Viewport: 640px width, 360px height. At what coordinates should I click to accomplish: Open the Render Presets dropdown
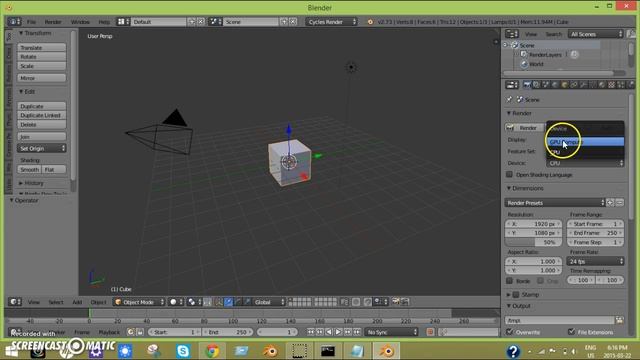(x=555, y=202)
